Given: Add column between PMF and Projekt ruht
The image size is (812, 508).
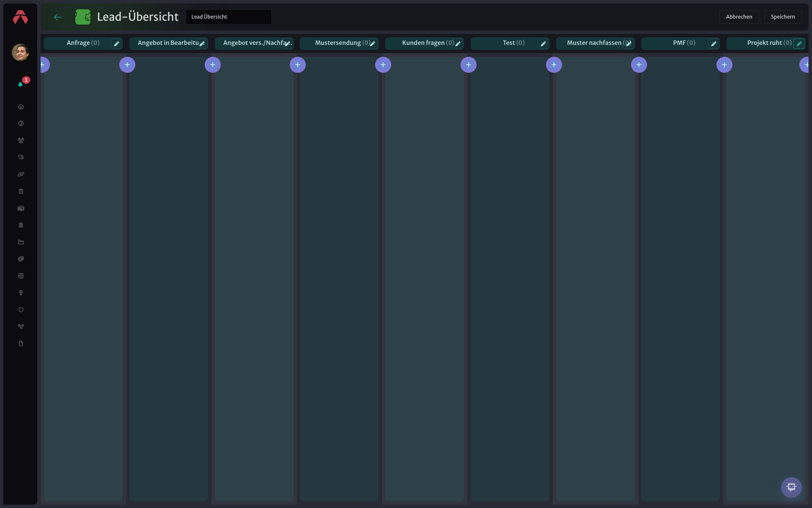Looking at the screenshot, I should [x=724, y=65].
